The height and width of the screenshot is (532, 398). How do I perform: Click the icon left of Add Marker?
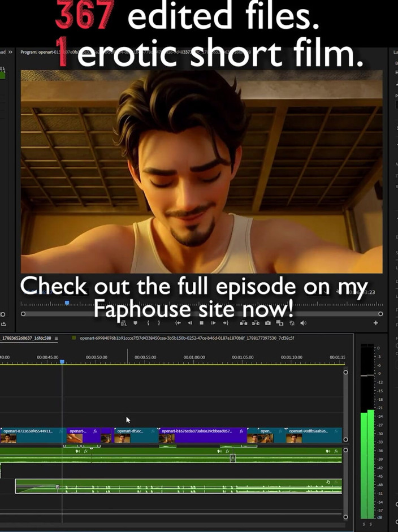click(x=124, y=323)
